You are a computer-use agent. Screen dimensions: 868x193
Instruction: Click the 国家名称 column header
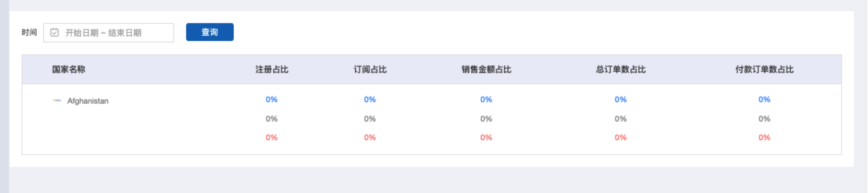point(68,69)
